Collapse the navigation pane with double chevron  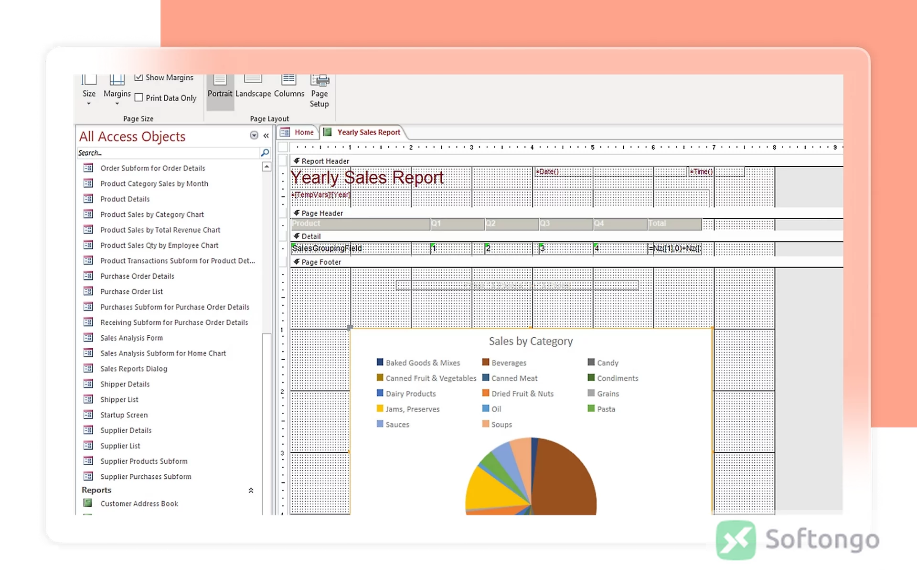[266, 136]
